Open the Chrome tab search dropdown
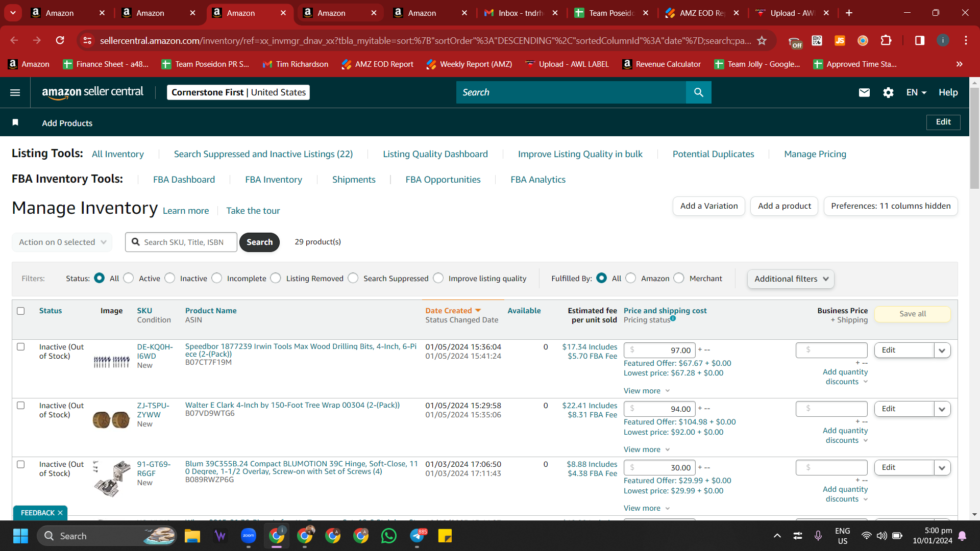This screenshot has width=980, height=551. 13,13
